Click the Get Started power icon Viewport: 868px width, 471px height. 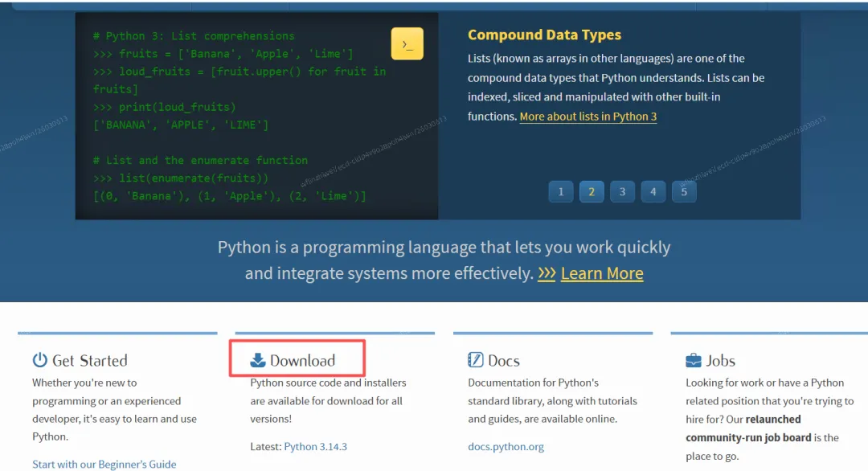click(x=40, y=360)
